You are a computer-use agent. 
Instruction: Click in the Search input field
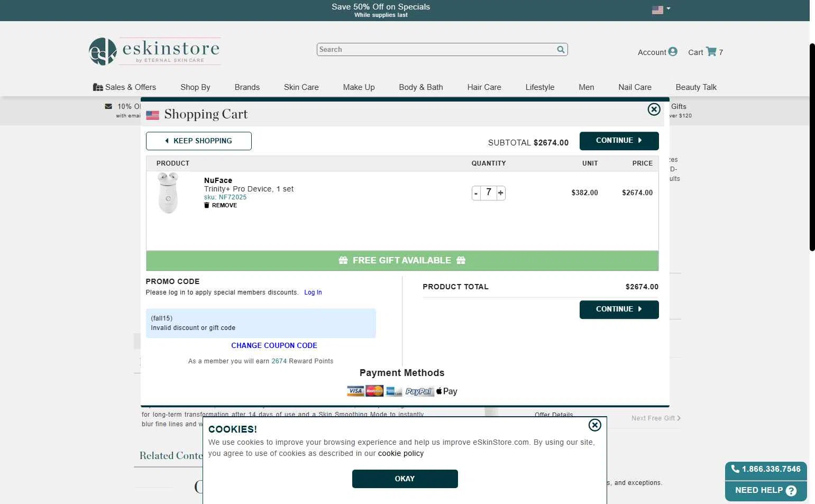click(x=436, y=49)
